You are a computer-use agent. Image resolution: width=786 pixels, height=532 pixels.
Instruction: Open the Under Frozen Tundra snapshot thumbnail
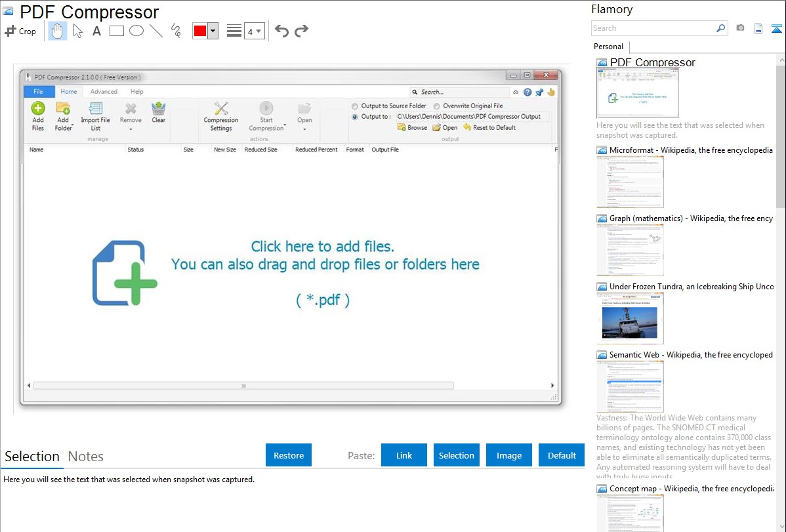click(630, 318)
